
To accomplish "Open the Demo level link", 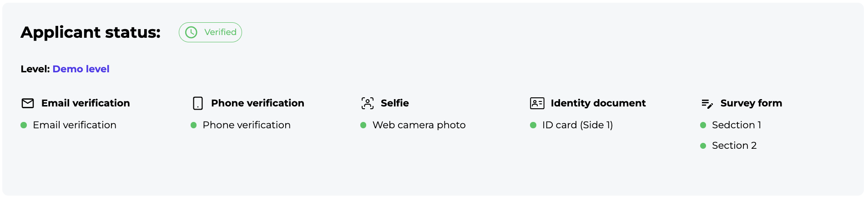I will [x=81, y=69].
